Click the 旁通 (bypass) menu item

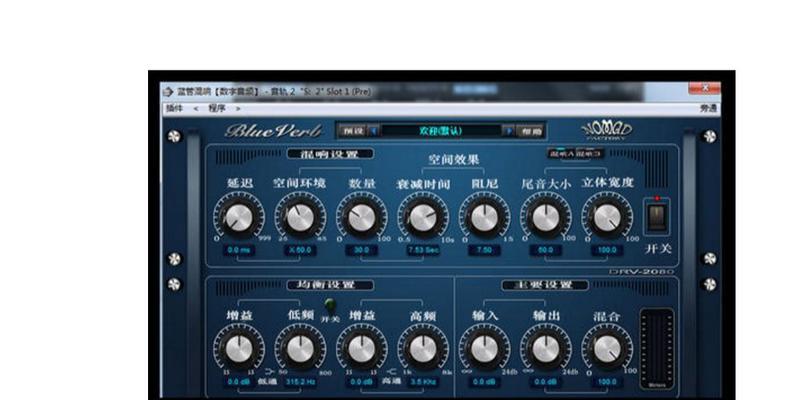(x=708, y=109)
